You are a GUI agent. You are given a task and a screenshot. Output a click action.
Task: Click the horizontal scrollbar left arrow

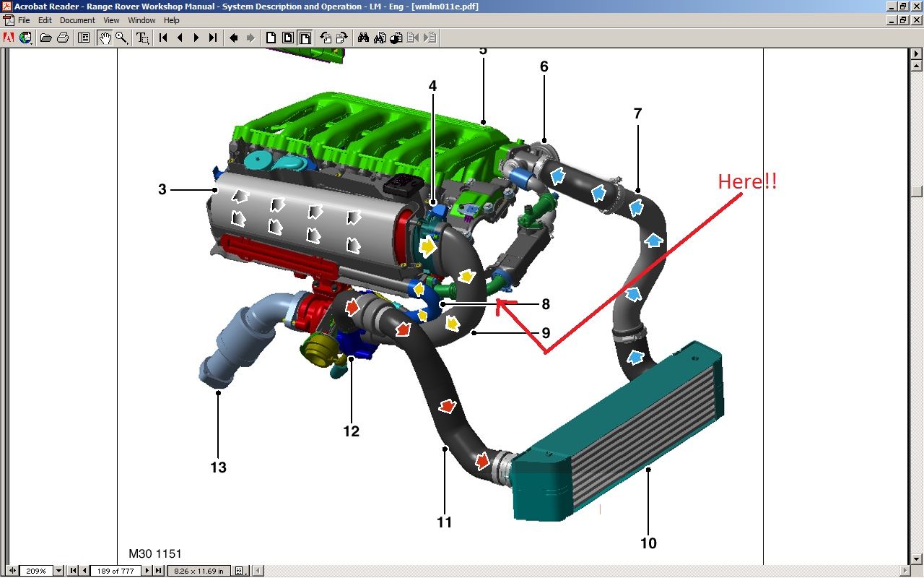tap(258, 571)
